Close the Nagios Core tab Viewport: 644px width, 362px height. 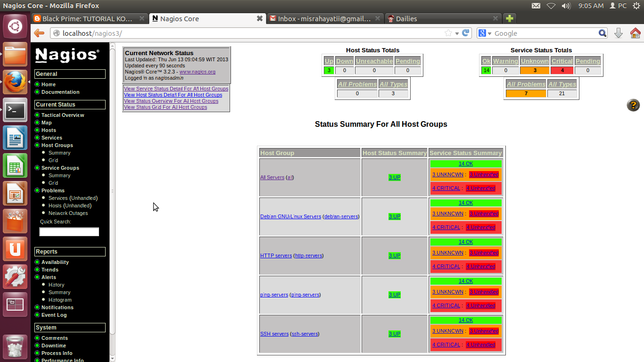259,18
